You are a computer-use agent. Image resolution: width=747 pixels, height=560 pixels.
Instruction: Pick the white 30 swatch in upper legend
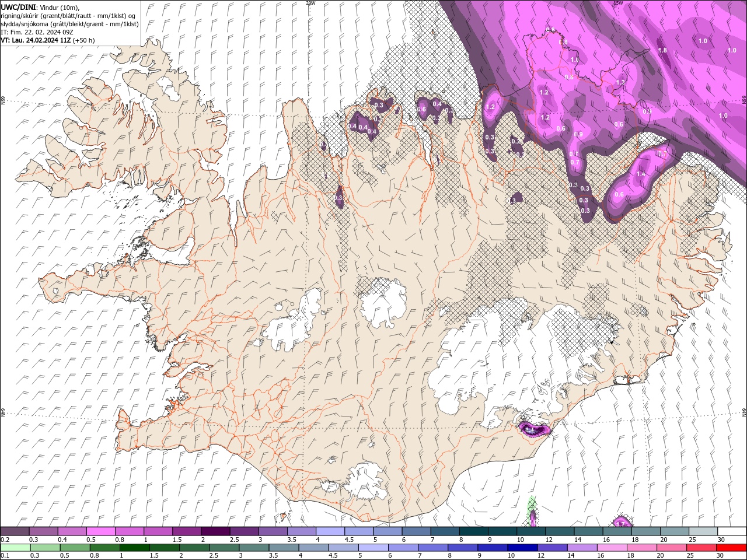(732, 531)
